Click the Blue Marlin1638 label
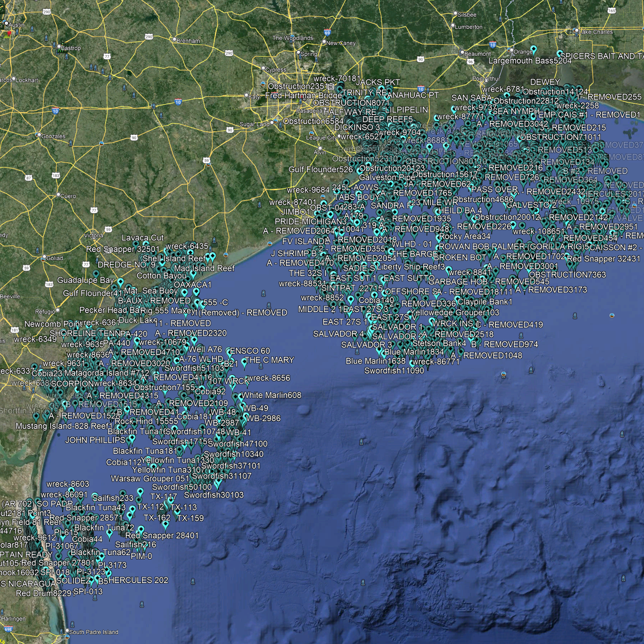The width and height of the screenshot is (644, 644). point(376,361)
